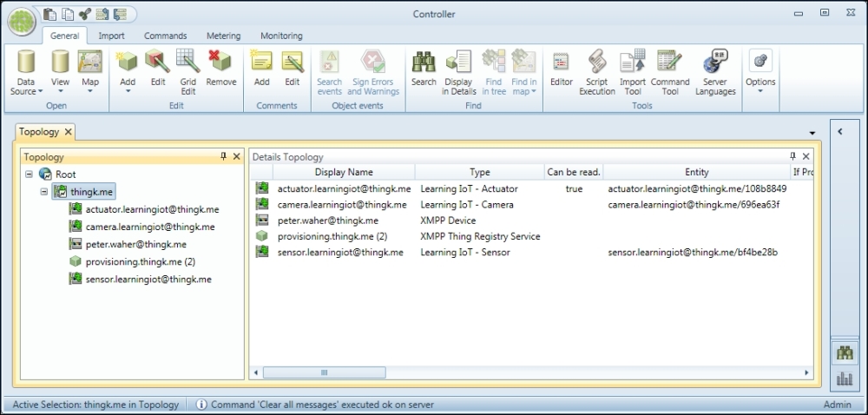Click the info icon in status bar
Viewport: 868px width, 415px height.
click(x=201, y=405)
